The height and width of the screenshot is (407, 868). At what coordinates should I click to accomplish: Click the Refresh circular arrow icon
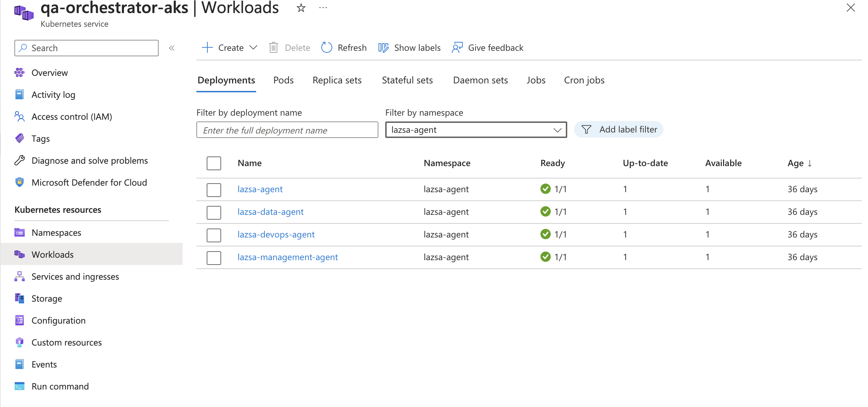(x=327, y=48)
